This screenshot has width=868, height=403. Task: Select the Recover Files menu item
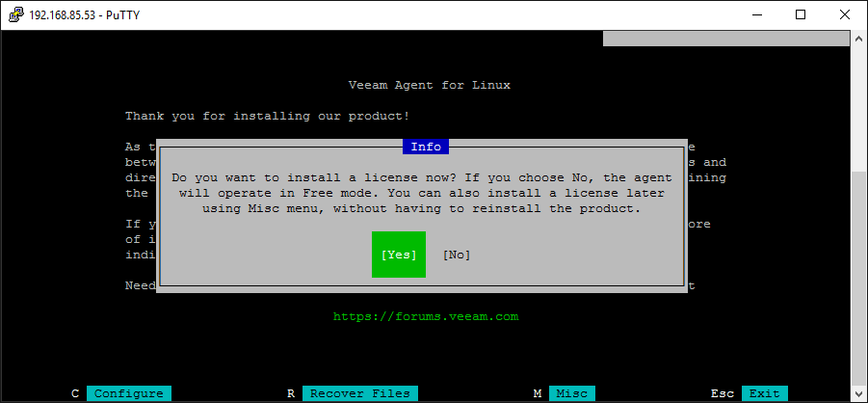pyautogui.click(x=360, y=393)
